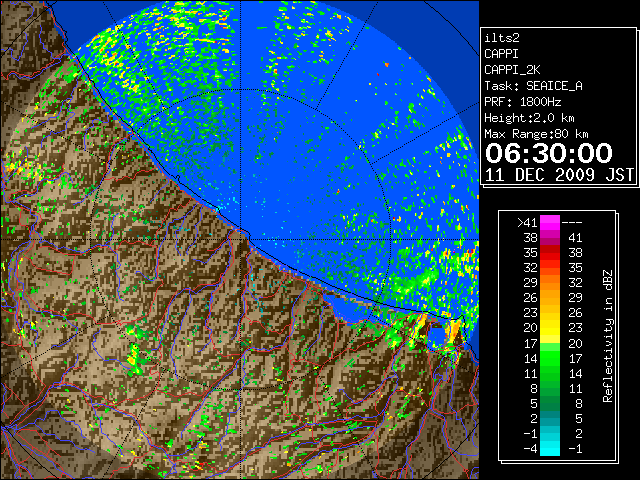This screenshot has width=640, height=480.
Task: Select the 'CAPPI_2K' product label
Action: [512, 70]
